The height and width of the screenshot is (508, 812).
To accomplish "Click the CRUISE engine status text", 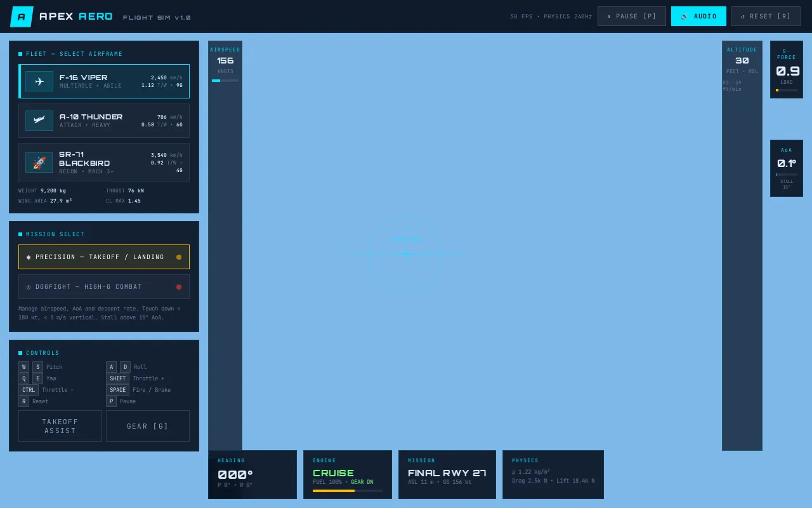I will click(x=333, y=473).
